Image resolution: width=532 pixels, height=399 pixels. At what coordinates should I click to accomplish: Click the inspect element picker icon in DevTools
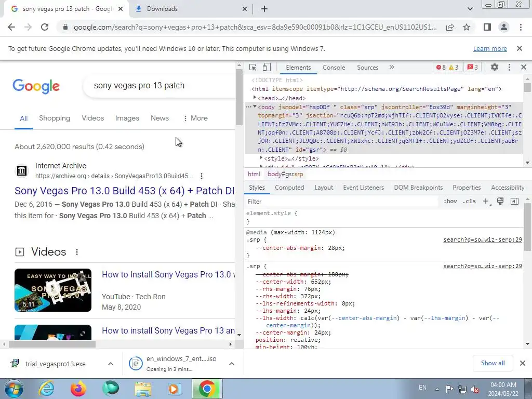pos(253,67)
